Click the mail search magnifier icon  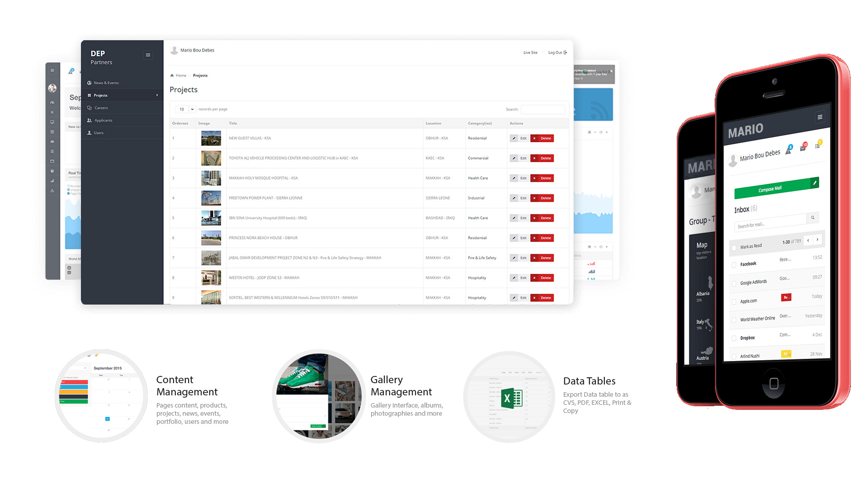812,218
